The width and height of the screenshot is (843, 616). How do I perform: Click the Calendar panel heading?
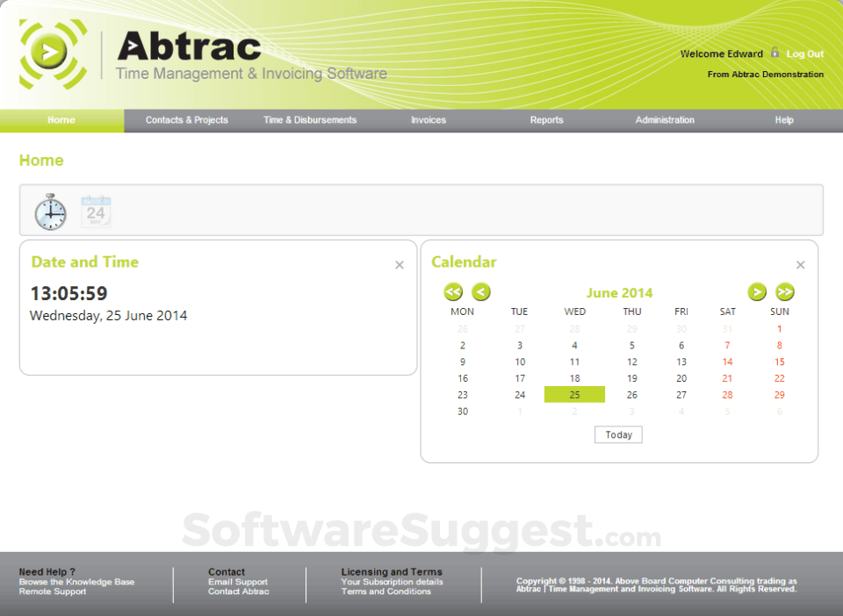(x=464, y=261)
